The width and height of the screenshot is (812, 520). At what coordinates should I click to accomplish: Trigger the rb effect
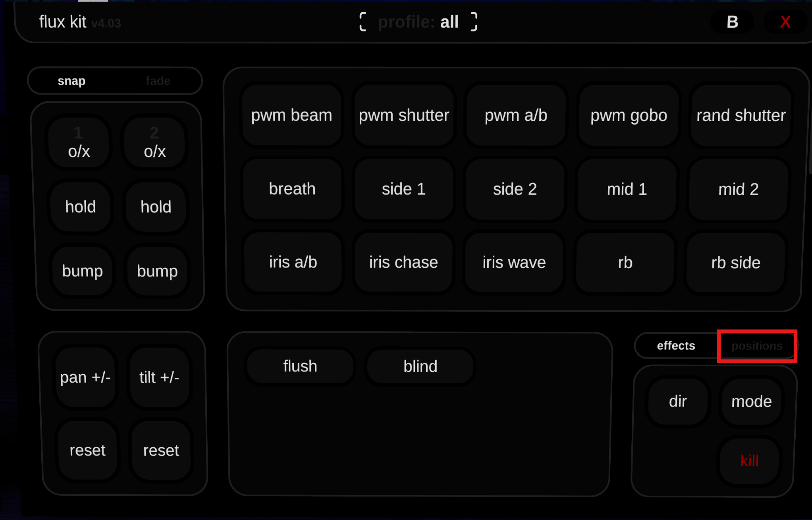pyautogui.click(x=624, y=262)
